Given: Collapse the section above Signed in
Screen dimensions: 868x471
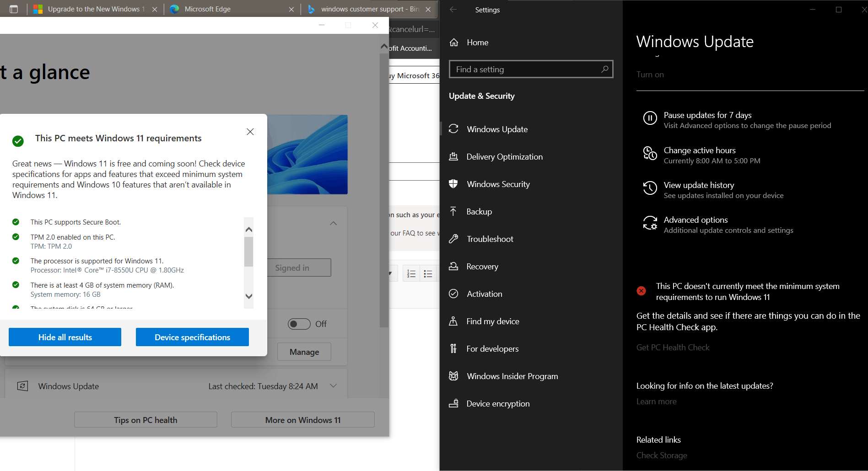Looking at the screenshot, I should (x=334, y=223).
